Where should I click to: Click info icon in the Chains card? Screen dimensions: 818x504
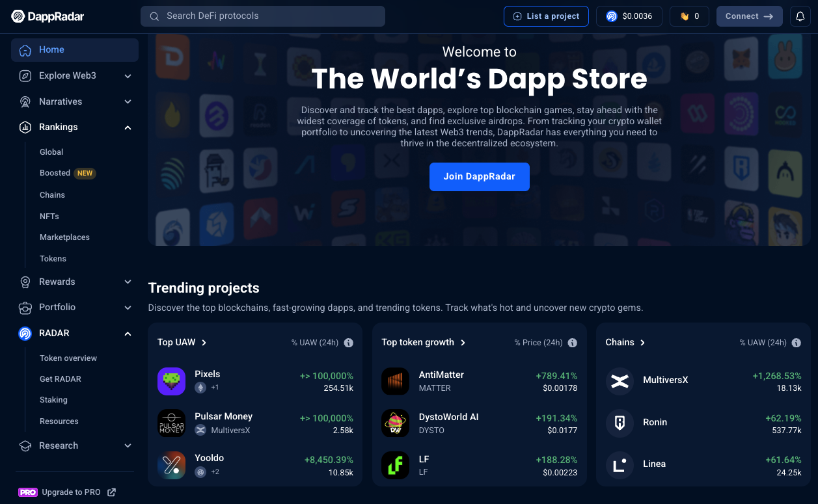click(x=797, y=343)
